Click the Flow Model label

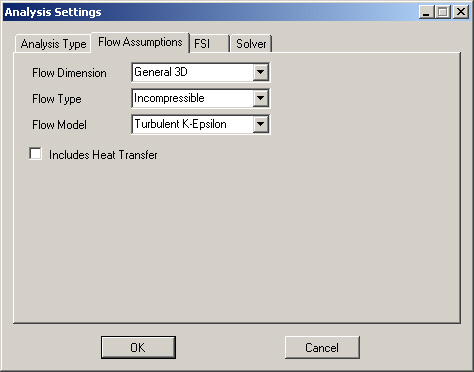(59, 125)
